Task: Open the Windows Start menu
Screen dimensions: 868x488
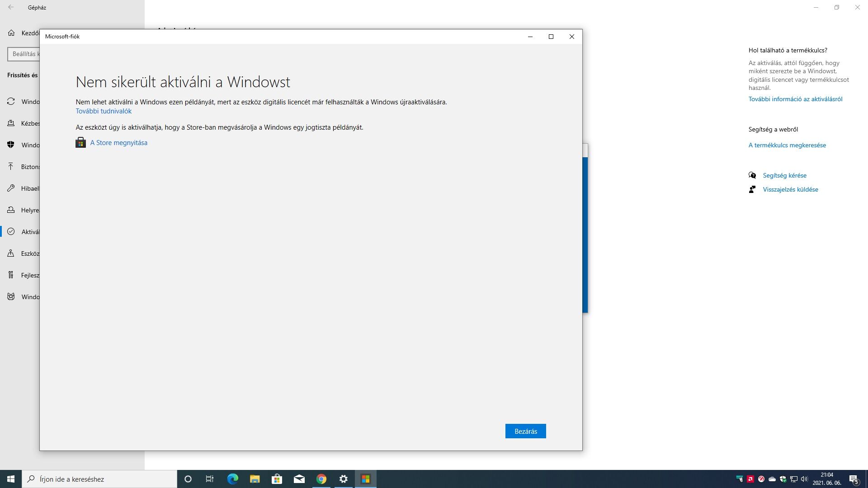Action: tap(11, 479)
